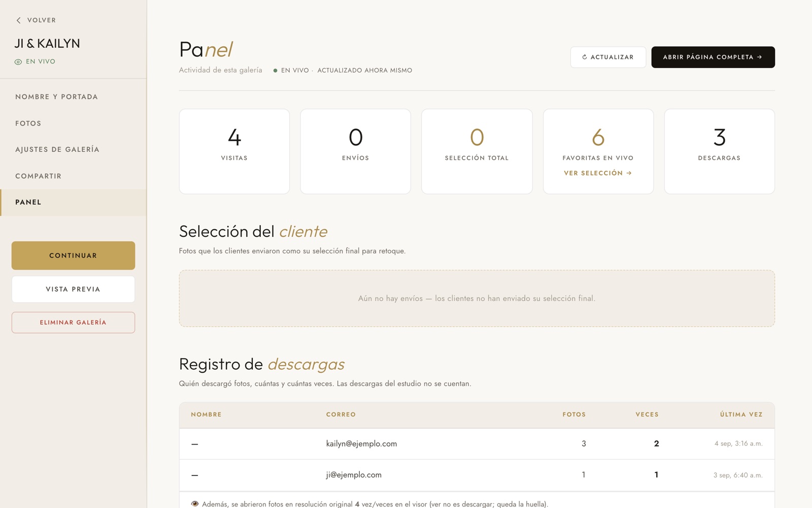Click the date 3 sep, 6:40 a.m.
Screen dimensions: 812x508
[x=738, y=475]
